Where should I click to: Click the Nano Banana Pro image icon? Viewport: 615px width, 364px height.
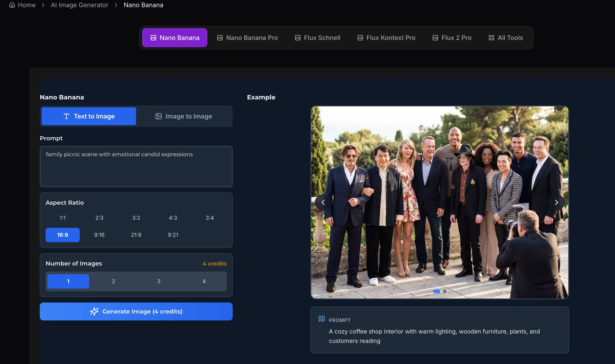click(x=220, y=38)
